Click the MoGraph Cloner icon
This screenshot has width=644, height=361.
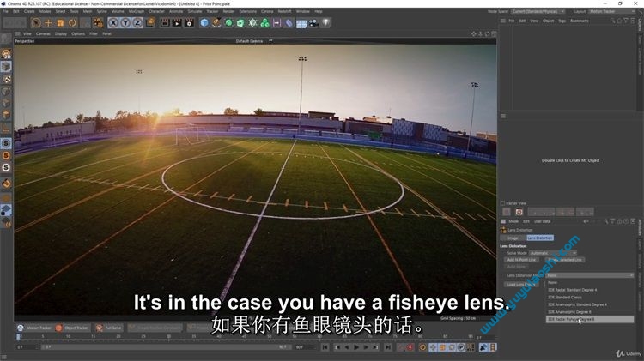pyautogui.click(x=265, y=23)
